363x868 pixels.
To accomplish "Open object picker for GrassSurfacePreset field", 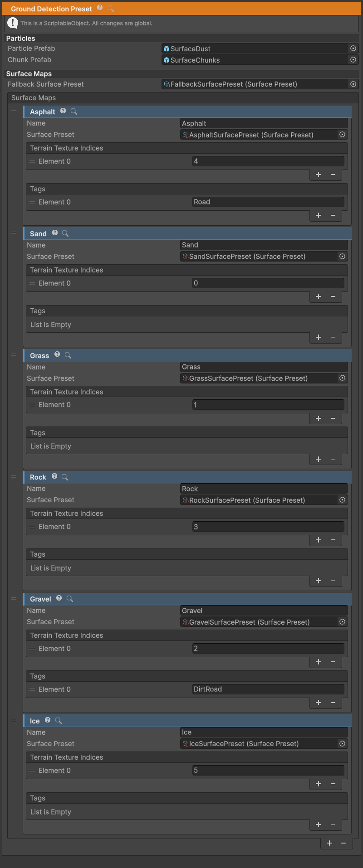I will tap(343, 378).
